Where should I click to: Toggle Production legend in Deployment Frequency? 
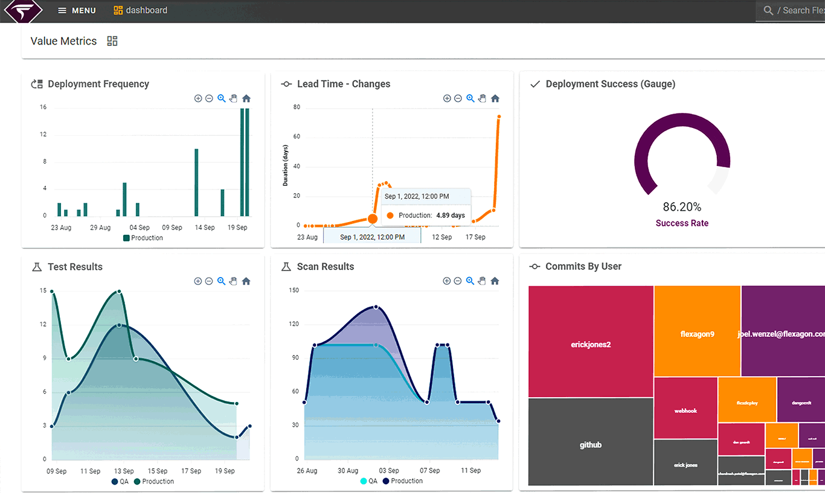click(x=143, y=238)
